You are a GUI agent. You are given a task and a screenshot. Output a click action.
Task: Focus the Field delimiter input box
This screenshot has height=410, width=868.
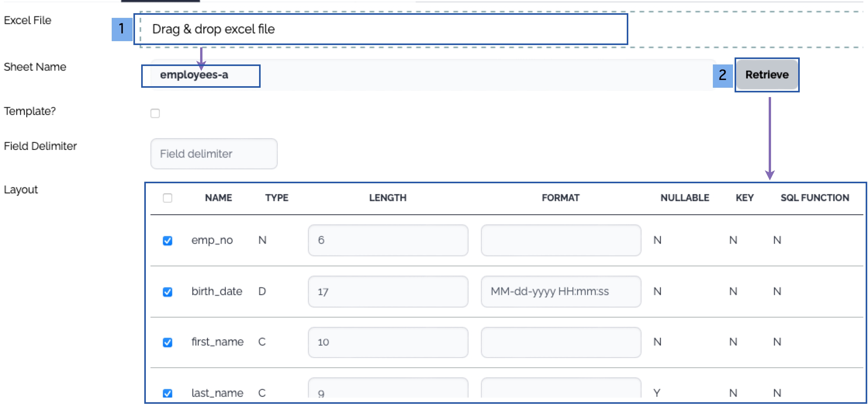point(214,154)
